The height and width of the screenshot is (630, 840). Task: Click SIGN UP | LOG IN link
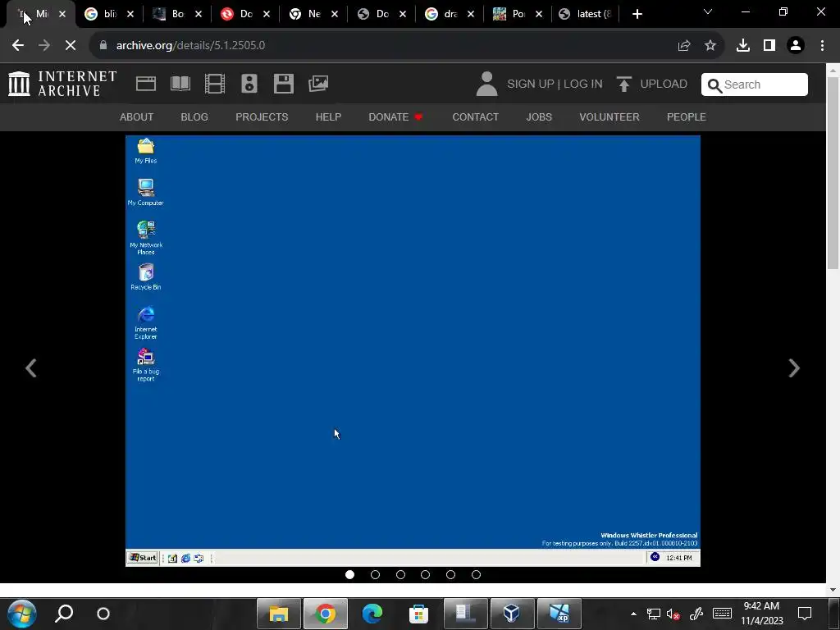tap(555, 84)
